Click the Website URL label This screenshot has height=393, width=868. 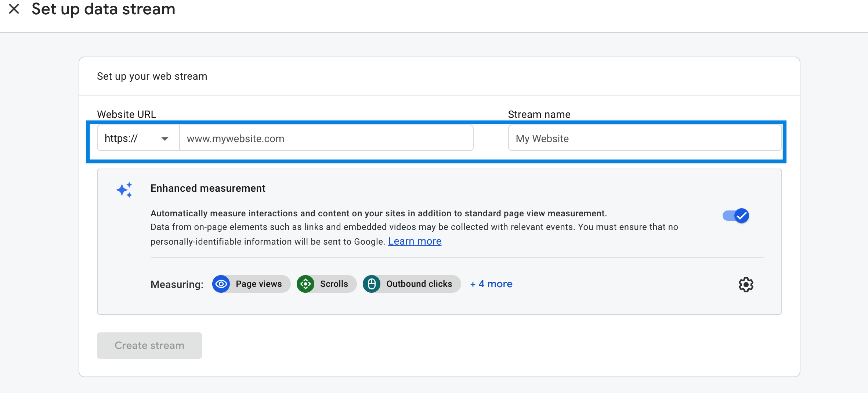(127, 114)
